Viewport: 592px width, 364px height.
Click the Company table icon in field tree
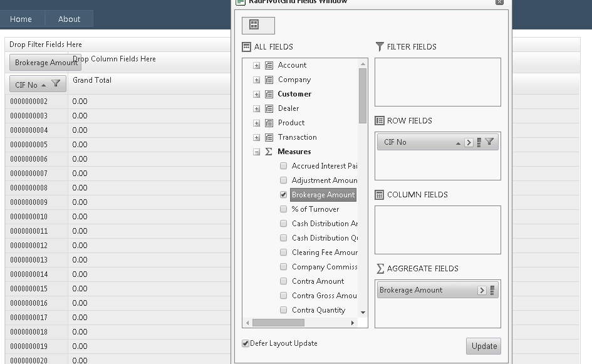tap(269, 80)
